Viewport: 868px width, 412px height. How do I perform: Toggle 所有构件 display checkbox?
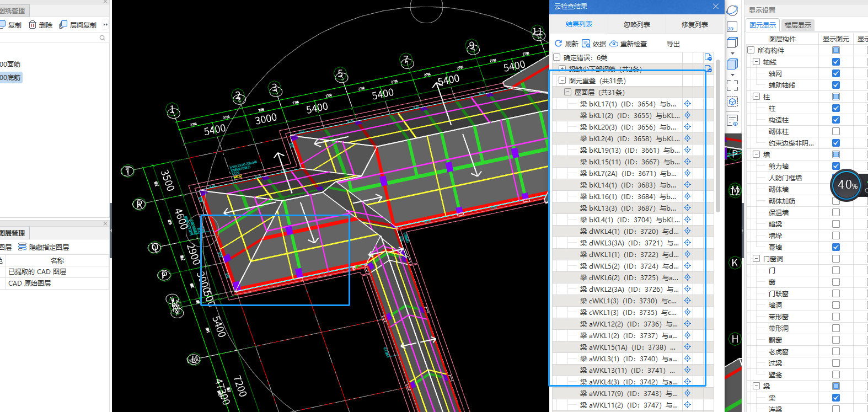[836, 50]
